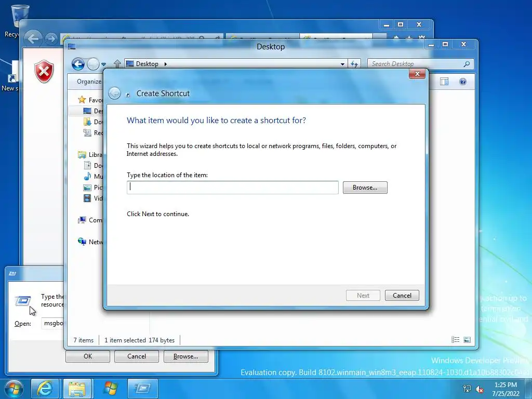The height and width of the screenshot is (399, 532).
Task: Click Forward arrow in Desktop explorer window
Action: (x=93, y=64)
